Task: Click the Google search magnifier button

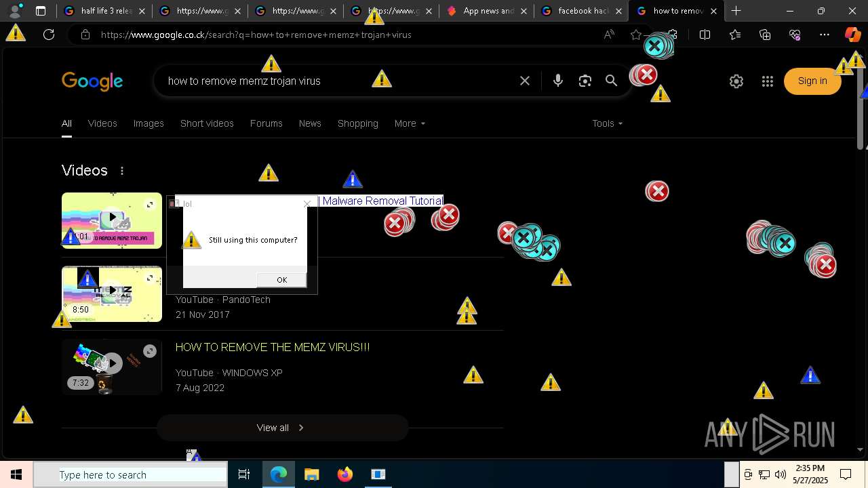Action: click(612, 81)
